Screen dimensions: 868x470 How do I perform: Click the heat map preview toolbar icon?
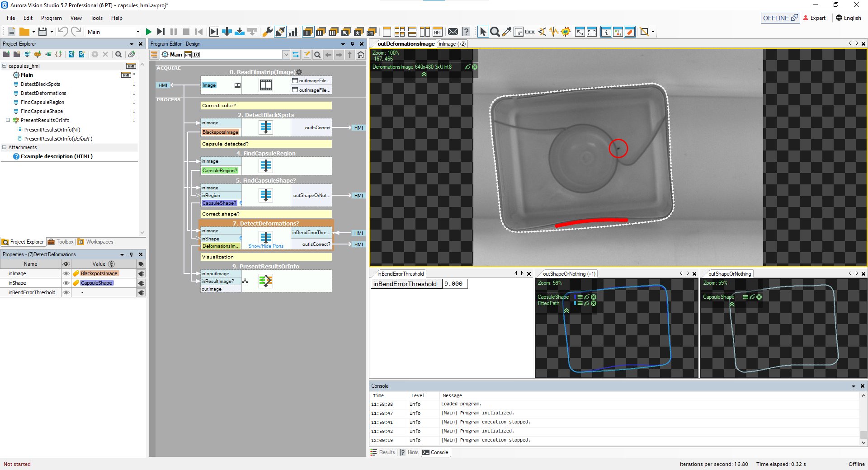[x=566, y=32]
